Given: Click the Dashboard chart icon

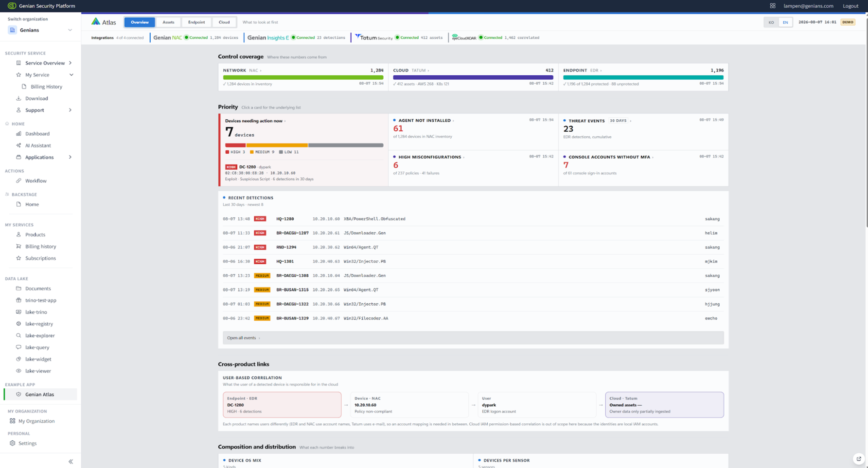Looking at the screenshot, I should 18,134.
